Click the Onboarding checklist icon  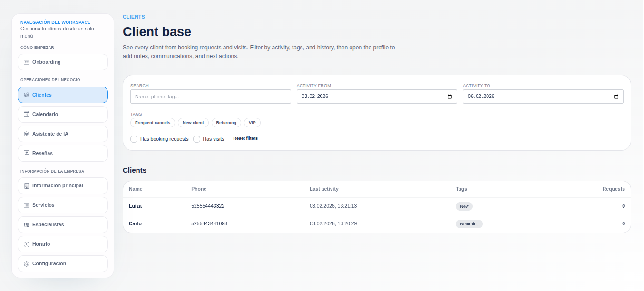27,62
